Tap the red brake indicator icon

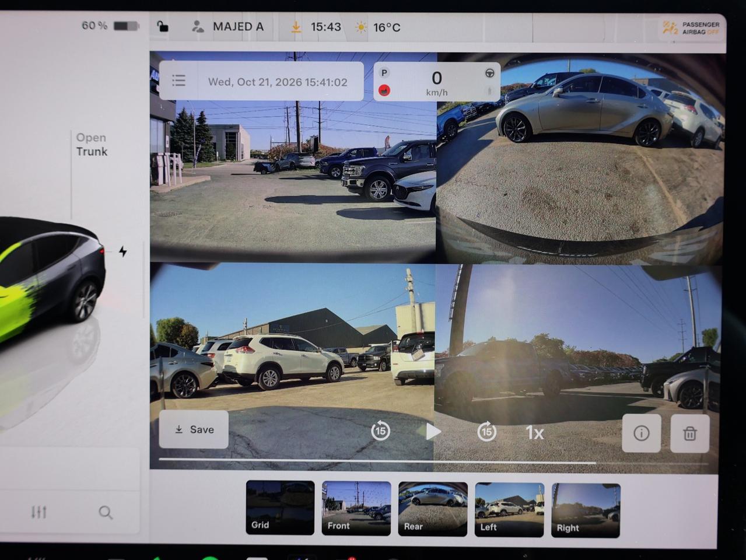pos(384,90)
